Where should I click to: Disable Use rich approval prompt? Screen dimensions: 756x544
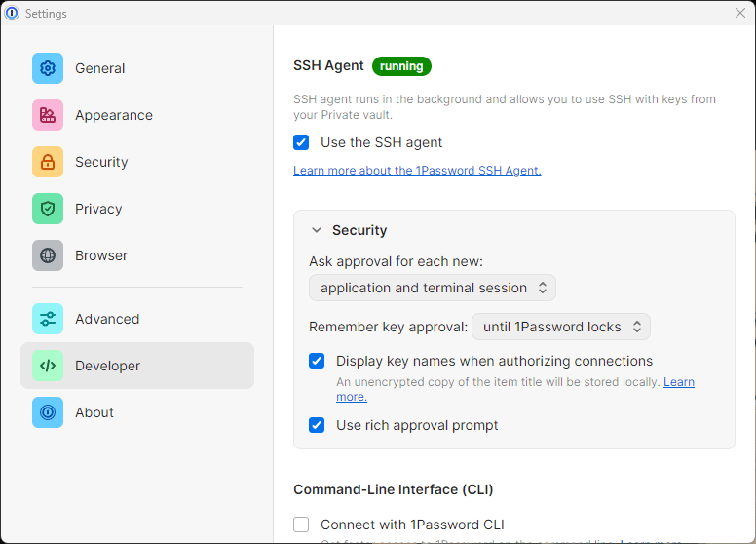(x=317, y=425)
